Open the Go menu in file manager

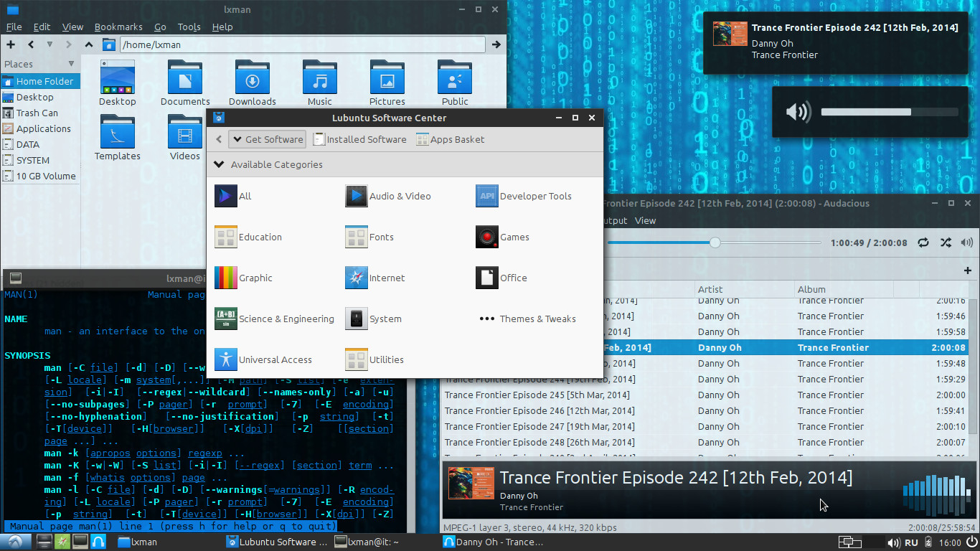pos(160,27)
